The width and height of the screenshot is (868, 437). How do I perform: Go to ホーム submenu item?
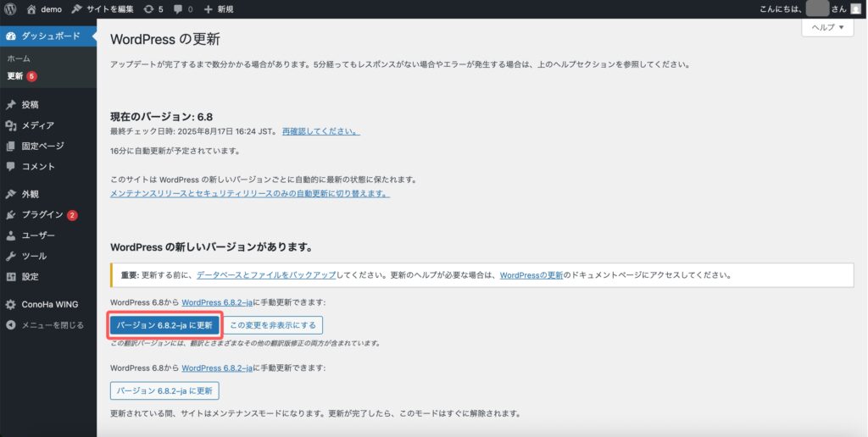click(19, 58)
